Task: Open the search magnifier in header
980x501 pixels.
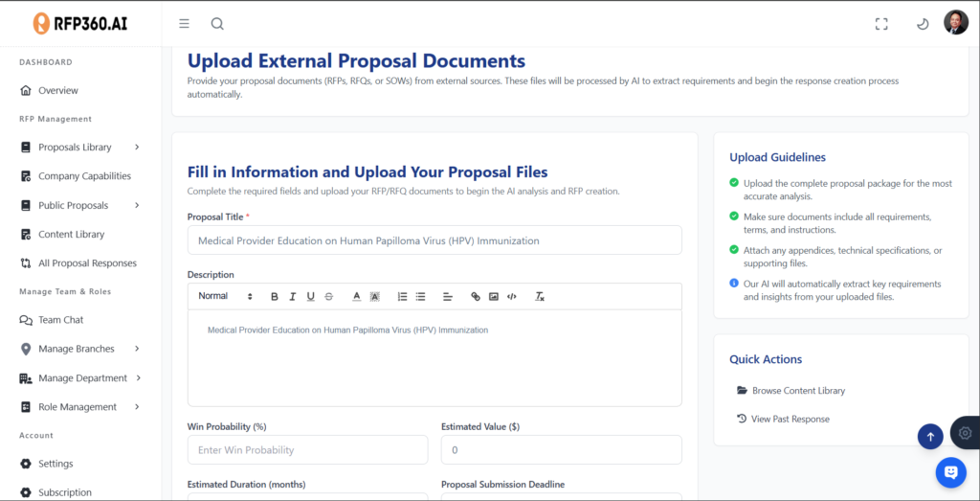Action: (x=217, y=24)
